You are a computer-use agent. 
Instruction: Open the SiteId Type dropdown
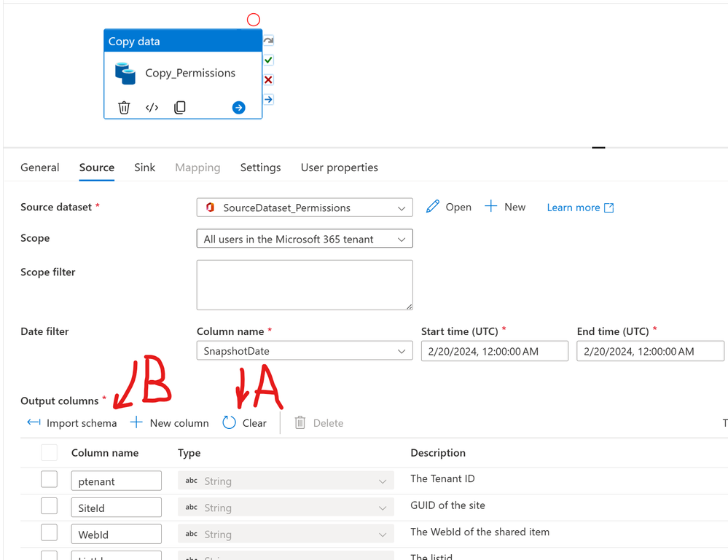click(286, 507)
